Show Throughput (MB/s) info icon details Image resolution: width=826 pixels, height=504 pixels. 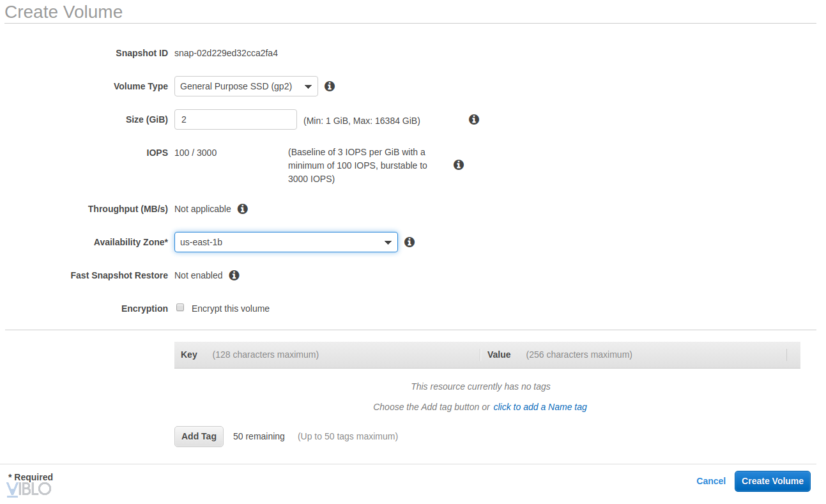pyautogui.click(x=243, y=209)
